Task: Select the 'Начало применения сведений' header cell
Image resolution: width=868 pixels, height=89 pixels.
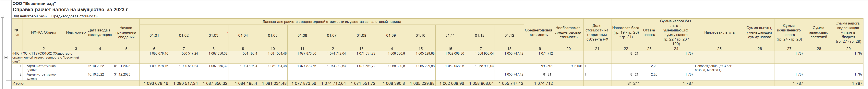Action: [x=126, y=32]
